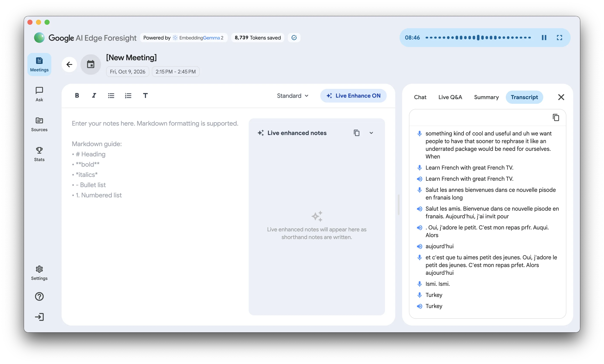This screenshot has height=364, width=604.
Task: Click the panel divider handle
Action: pyautogui.click(x=399, y=205)
